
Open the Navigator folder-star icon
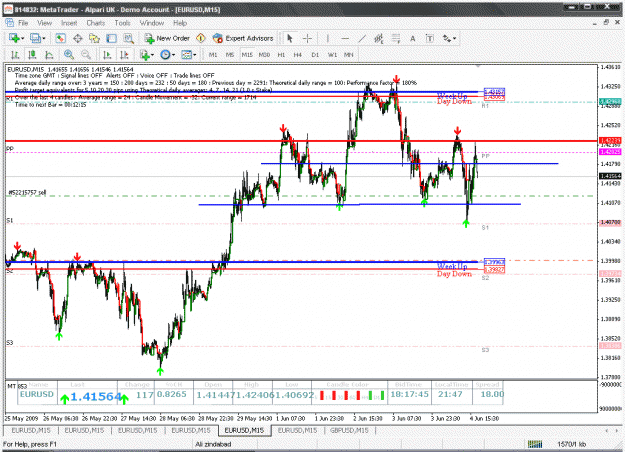click(94, 38)
